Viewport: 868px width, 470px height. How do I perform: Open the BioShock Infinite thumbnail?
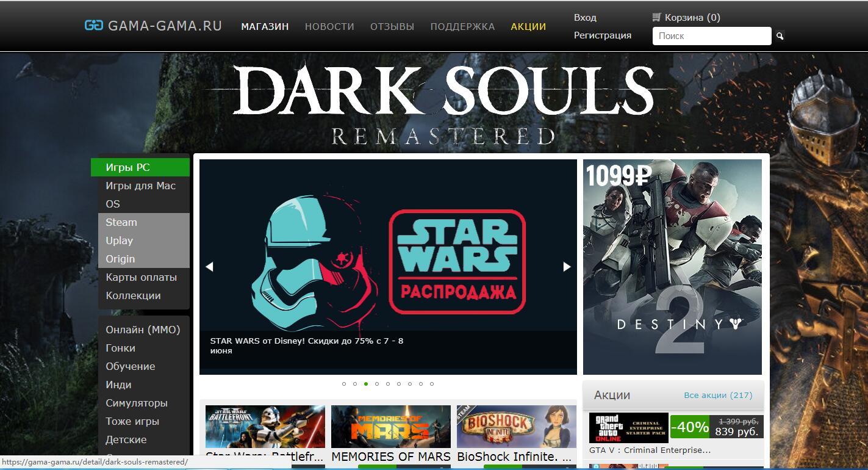(517, 427)
